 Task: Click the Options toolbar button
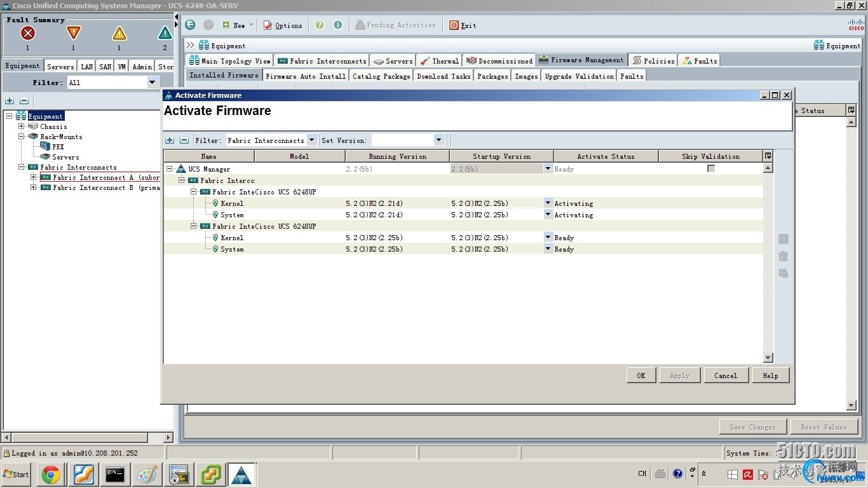(283, 25)
